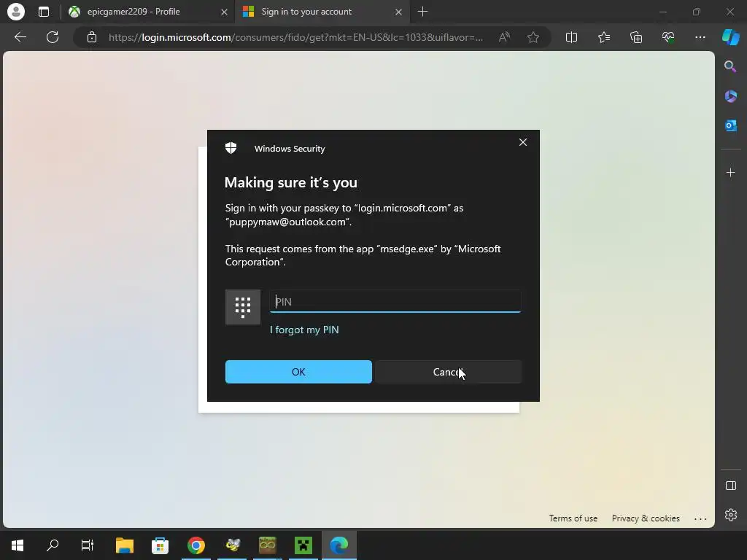Add a sidebar app with plus icon

pyautogui.click(x=730, y=172)
